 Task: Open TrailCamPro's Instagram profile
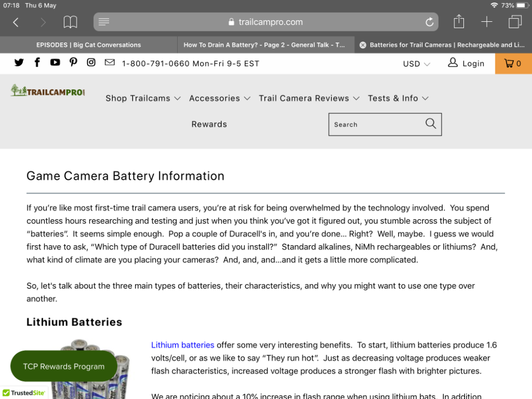click(91, 62)
